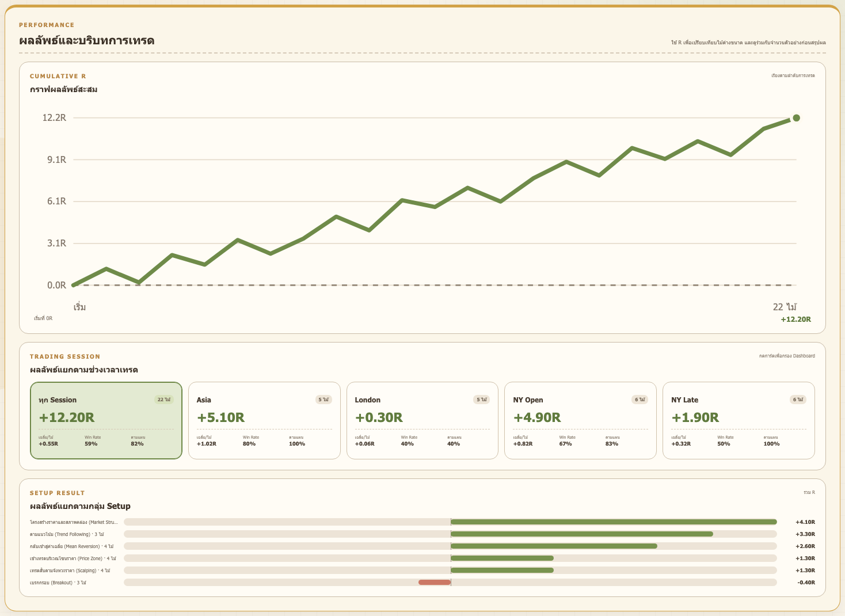
Task: Choose the NY Open session card
Action: coord(580,421)
